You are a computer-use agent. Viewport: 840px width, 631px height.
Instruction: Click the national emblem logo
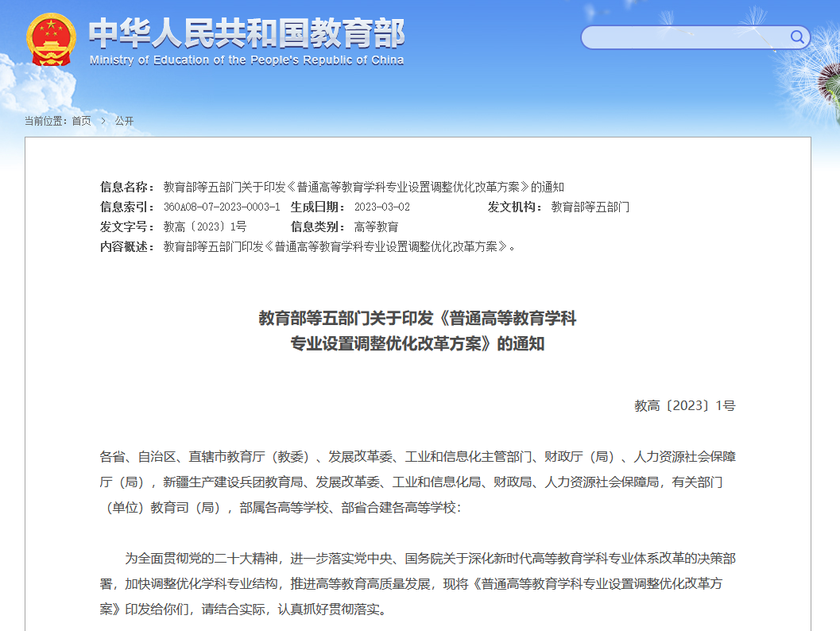(51, 40)
